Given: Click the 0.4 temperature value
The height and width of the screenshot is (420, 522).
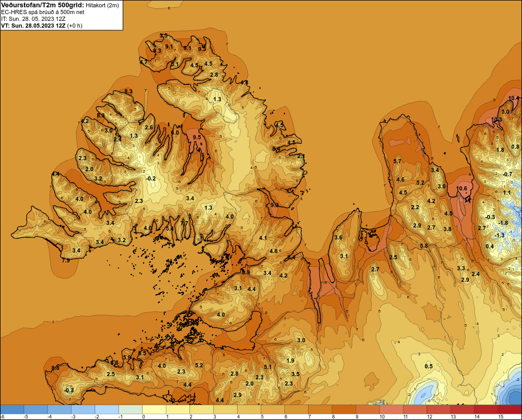Looking at the screenshot, I should (x=490, y=246).
